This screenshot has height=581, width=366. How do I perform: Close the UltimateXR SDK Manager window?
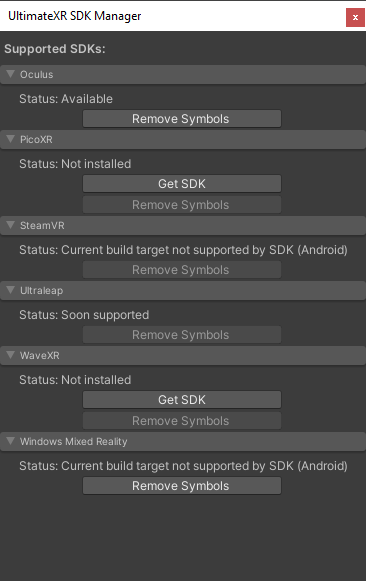click(x=355, y=17)
